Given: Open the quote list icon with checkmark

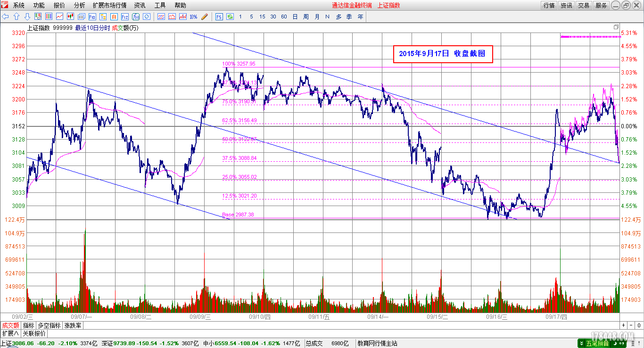Looking at the screenshot, I should (x=38, y=17).
